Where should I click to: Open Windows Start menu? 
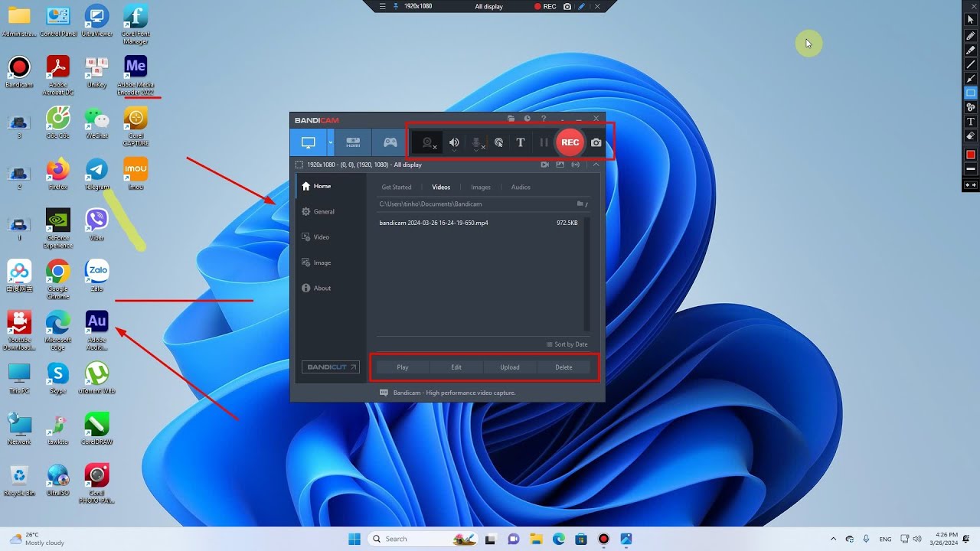354,539
